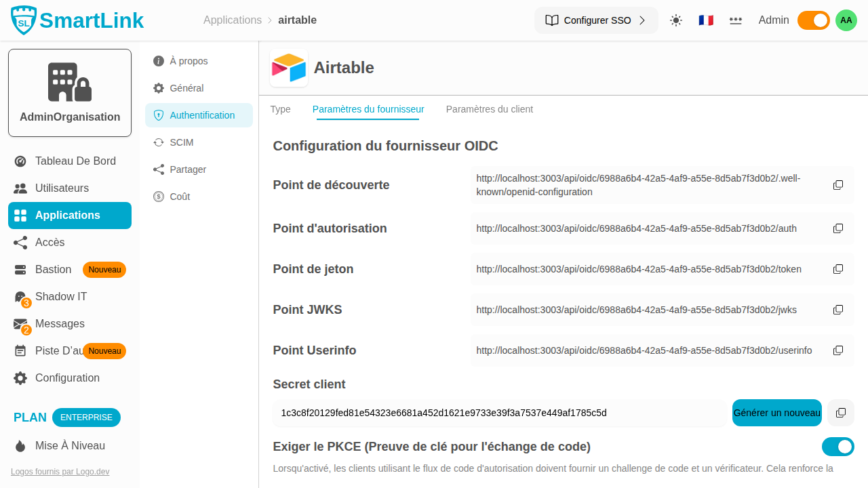868x488 pixels.
Task: Open the SCIM section
Action: click(x=181, y=142)
